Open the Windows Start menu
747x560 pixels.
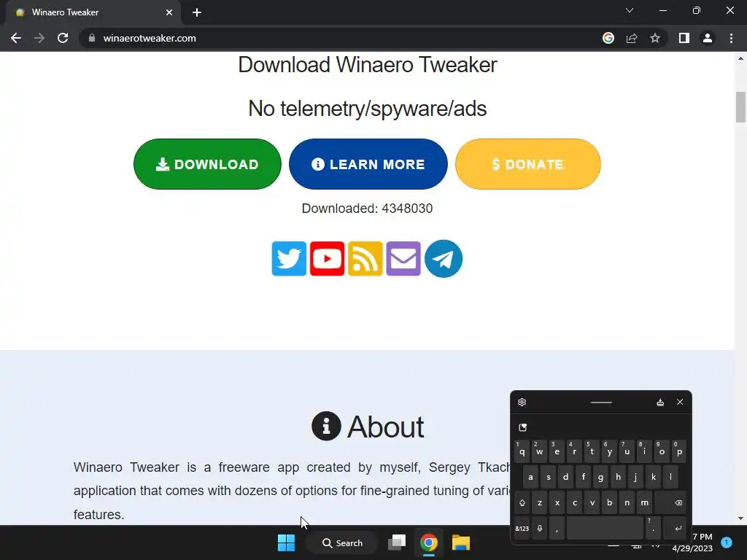click(x=286, y=542)
